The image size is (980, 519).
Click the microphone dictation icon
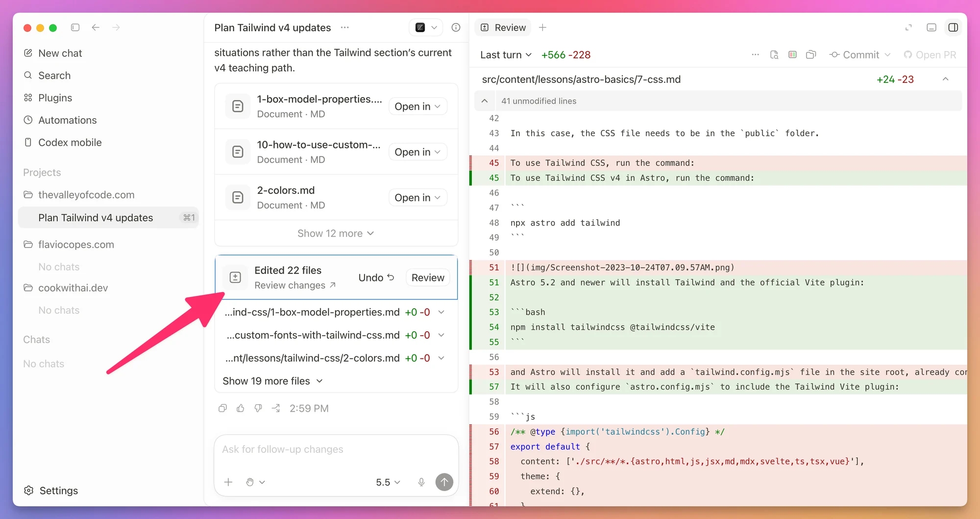click(421, 482)
